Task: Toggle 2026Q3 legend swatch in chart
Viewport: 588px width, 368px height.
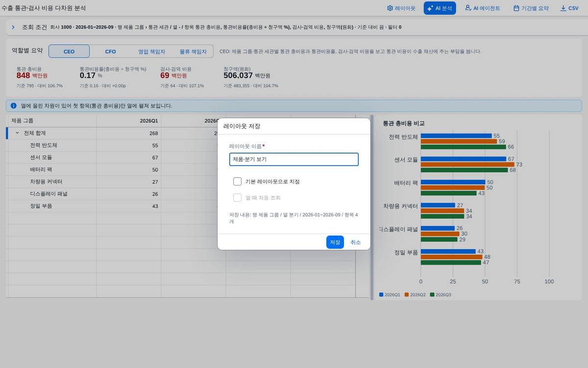Action: point(432,295)
